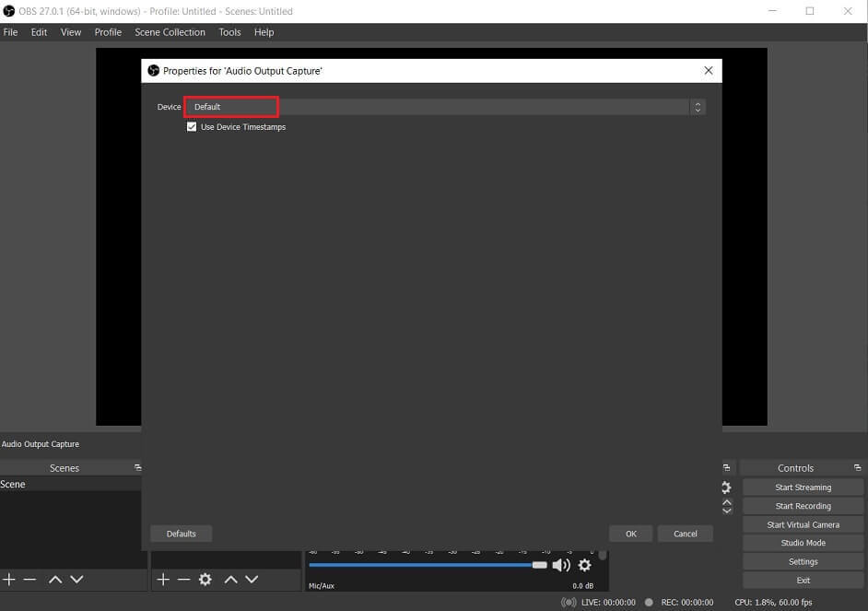Click the Defaults button
This screenshot has height=611, width=868.
(181, 534)
